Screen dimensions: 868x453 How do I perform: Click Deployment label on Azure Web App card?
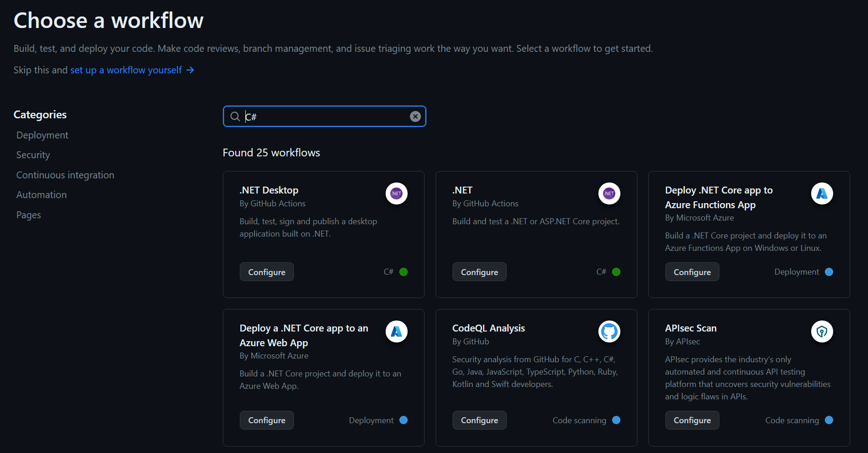pos(371,420)
